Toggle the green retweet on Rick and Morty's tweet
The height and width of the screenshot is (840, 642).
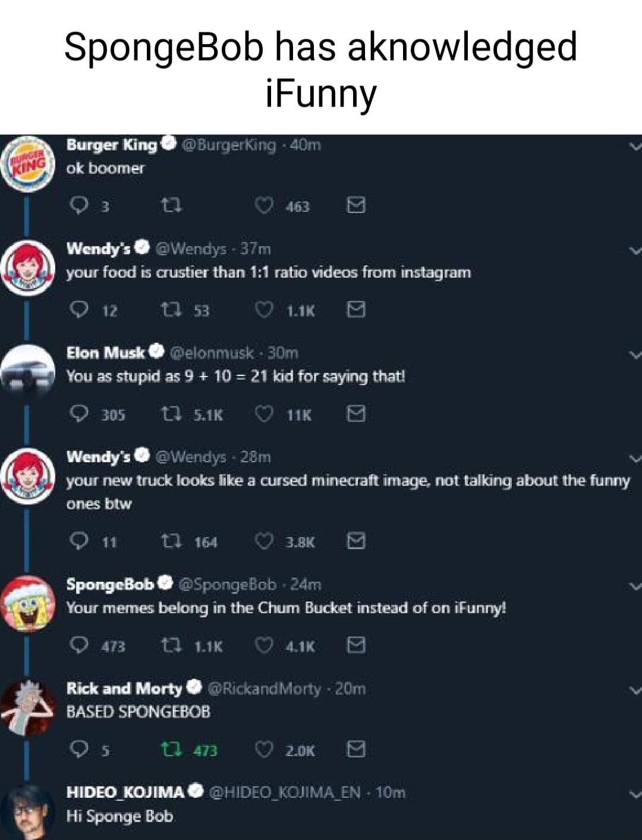(x=170, y=750)
